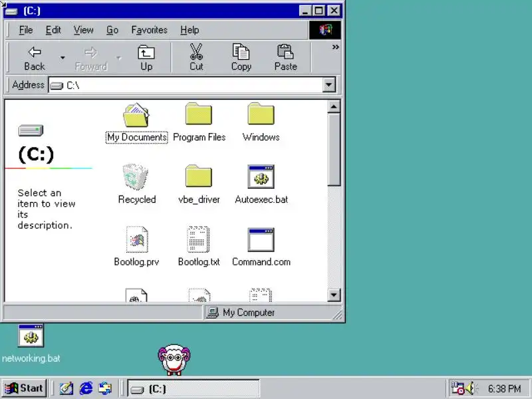Select the Autoexec.bat file icon
The width and height of the screenshot is (532, 399).
(261, 177)
